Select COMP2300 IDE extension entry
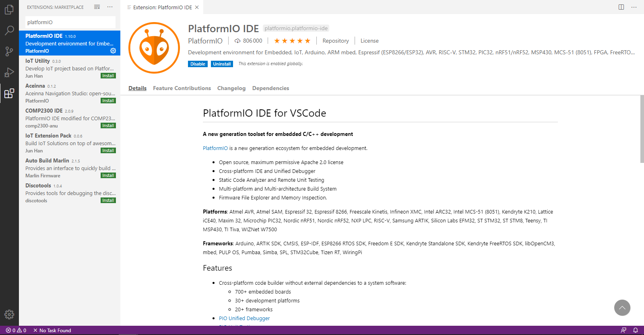This screenshot has height=335, width=644. pos(70,118)
